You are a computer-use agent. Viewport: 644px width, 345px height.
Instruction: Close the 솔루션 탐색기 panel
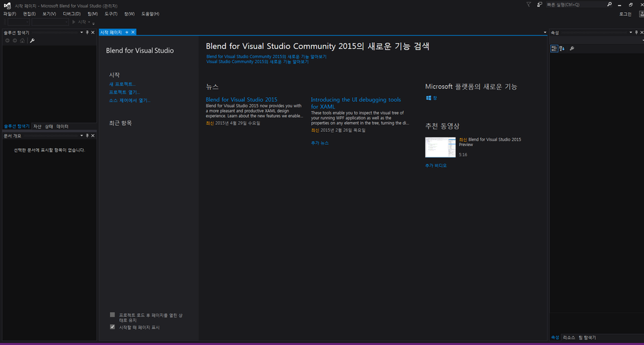pyautogui.click(x=93, y=32)
